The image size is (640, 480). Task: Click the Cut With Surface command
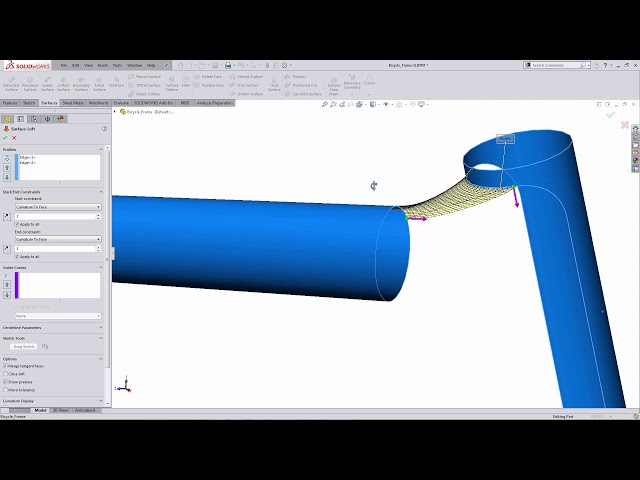[303, 94]
